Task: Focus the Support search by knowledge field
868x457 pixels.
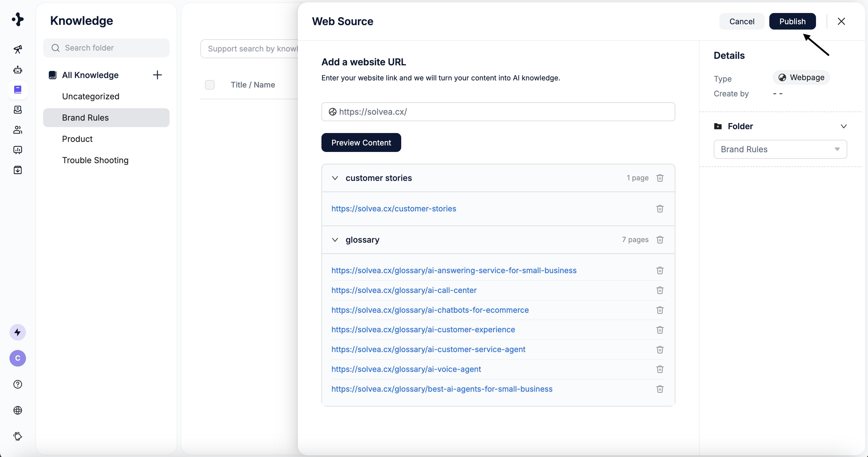Action: click(249, 49)
